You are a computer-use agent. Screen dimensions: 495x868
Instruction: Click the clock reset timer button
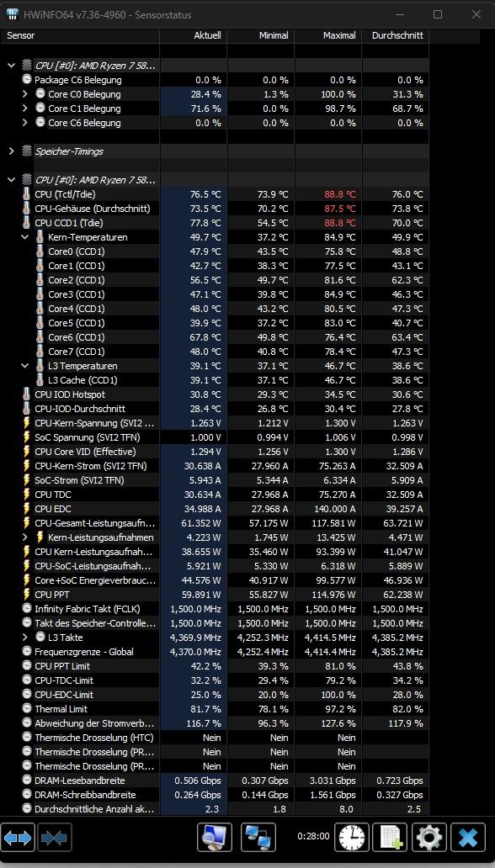click(x=351, y=837)
